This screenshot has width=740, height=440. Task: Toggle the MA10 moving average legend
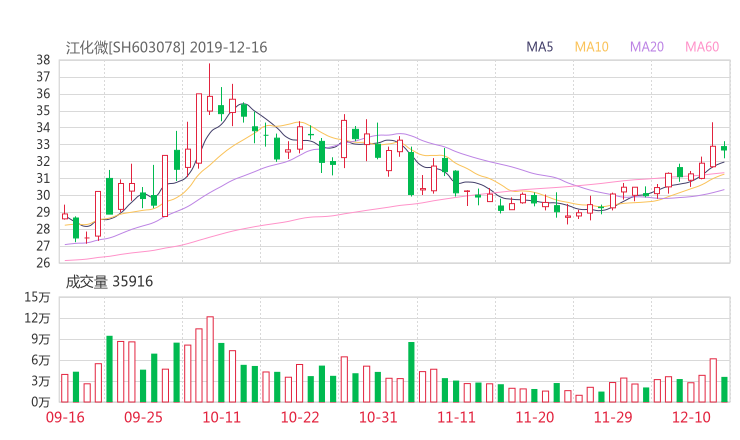(591, 47)
